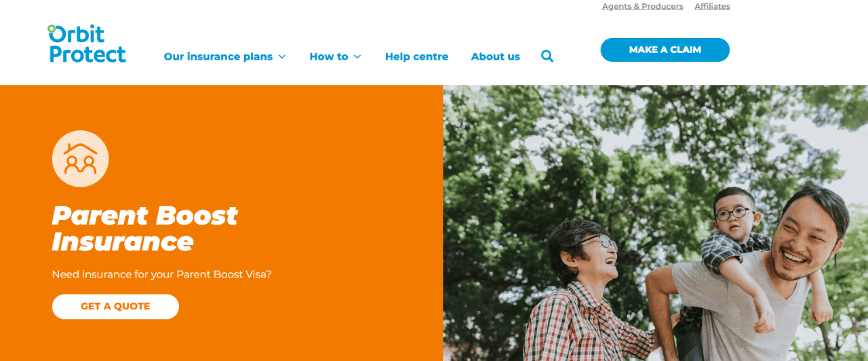Open the Our insurance plans menu
This screenshot has height=361, width=868.
click(218, 56)
